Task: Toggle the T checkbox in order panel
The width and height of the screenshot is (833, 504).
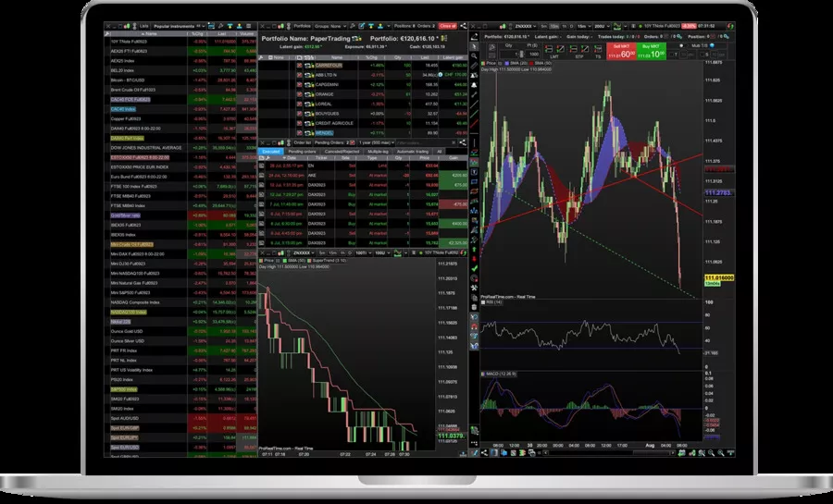Action: (672, 55)
